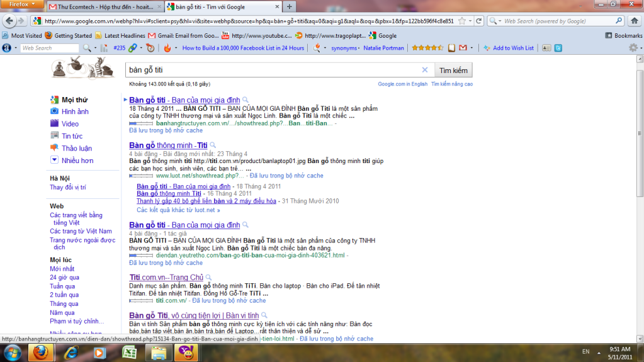The width and height of the screenshot is (644, 362).
Task: Open the search engine selector dropdown
Action: [x=495, y=21]
